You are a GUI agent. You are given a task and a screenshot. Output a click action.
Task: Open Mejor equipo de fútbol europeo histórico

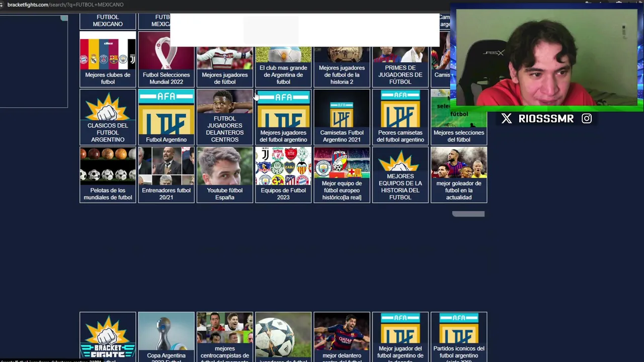pos(342,174)
